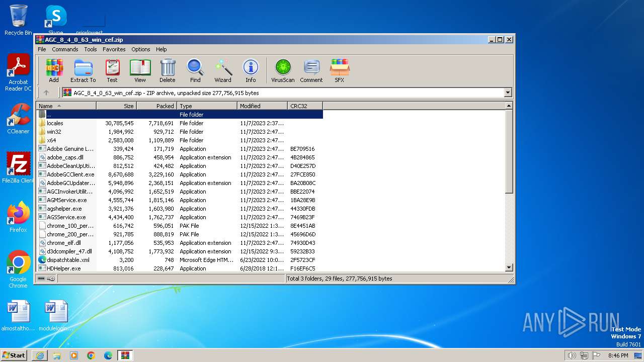Image resolution: width=644 pixels, height=362 pixels.
Task: Click the Add archive toolbar icon
Action: pyautogui.click(x=54, y=70)
